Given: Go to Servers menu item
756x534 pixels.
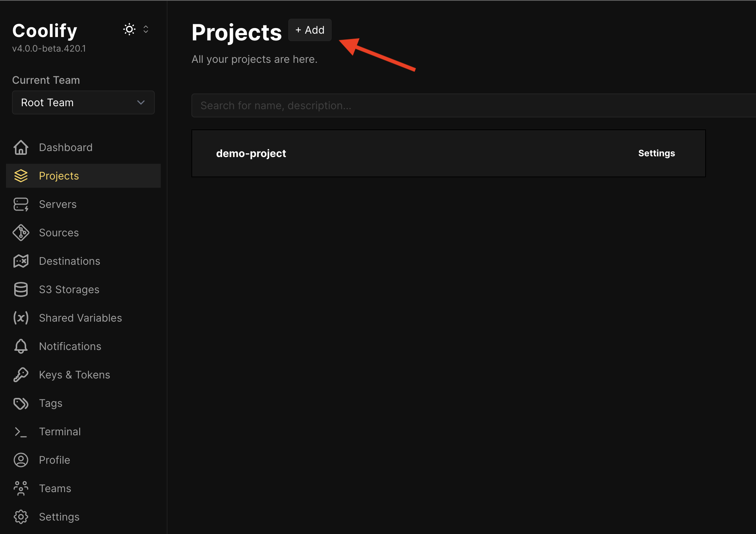Looking at the screenshot, I should pos(83,204).
